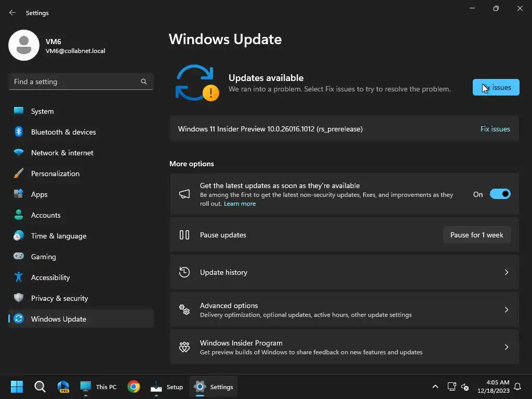Switch to Setup in the taskbar
The width and height of the screenshot is (532, 399).
pos(167,387)
